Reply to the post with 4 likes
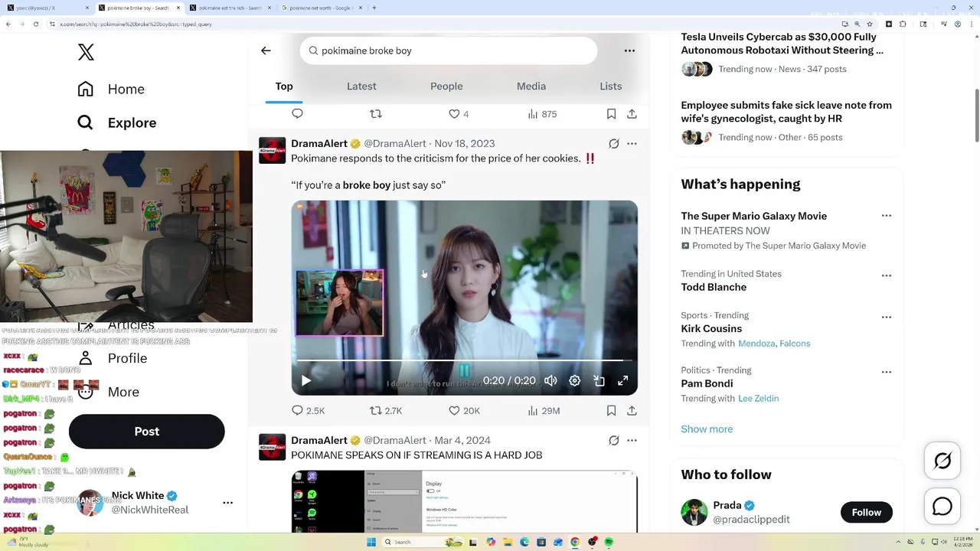 [x=298, y=114]
